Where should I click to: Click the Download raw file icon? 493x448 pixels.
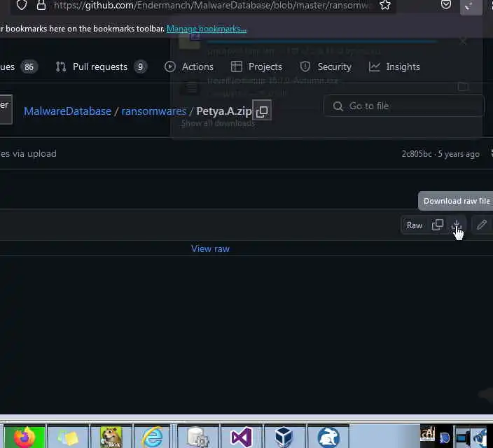click(456, 225)
